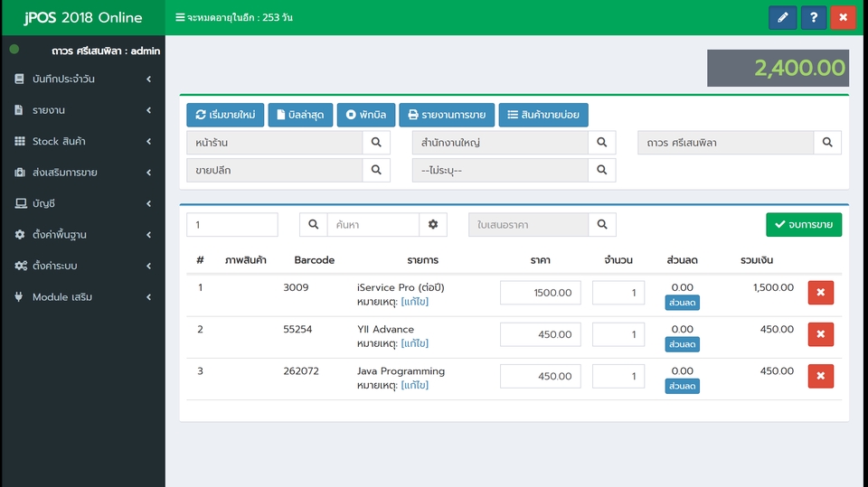Click the ค้นหา product search field
Image resolution: width=868 pixels, height=487 pixels.
(x=373, y=225)
